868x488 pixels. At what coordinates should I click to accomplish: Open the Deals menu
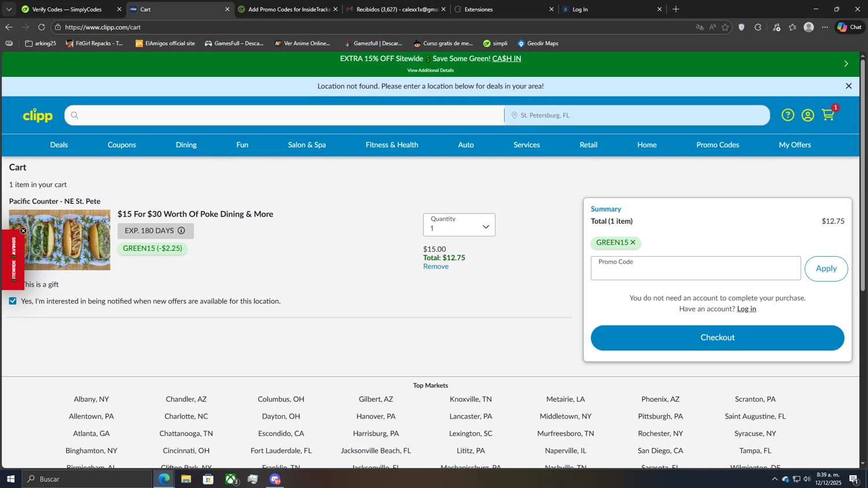pos(59,145)
